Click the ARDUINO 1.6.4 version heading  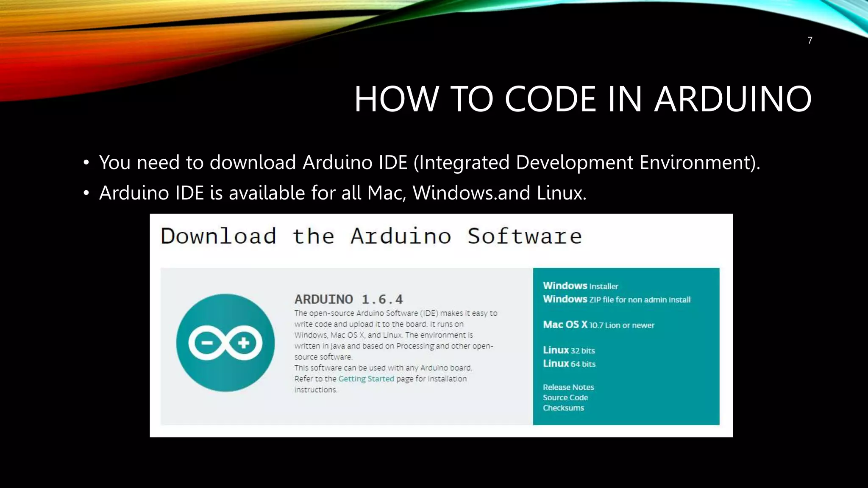coord(348,299)
